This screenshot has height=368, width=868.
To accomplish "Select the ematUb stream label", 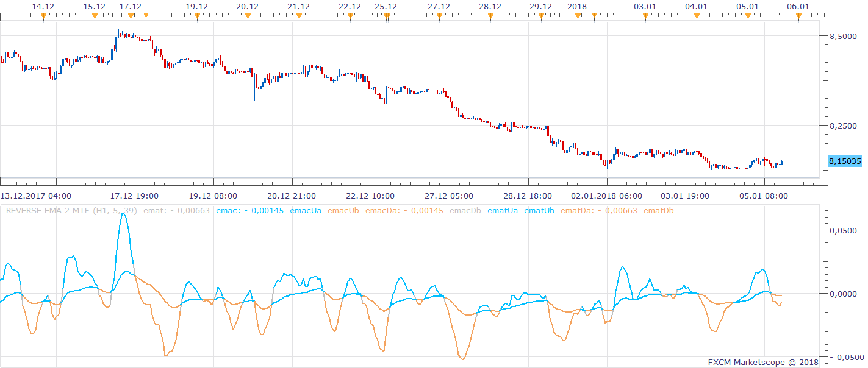I will click(x=539, y=211).
